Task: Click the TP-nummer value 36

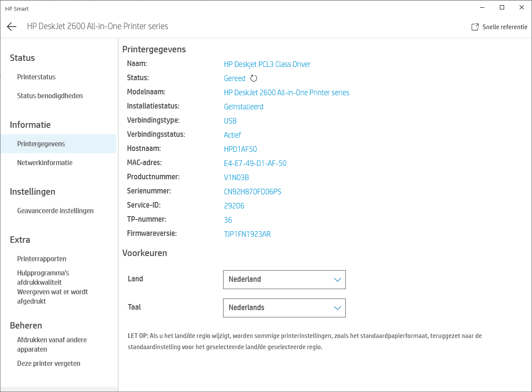Action: [x=228, y=220]
